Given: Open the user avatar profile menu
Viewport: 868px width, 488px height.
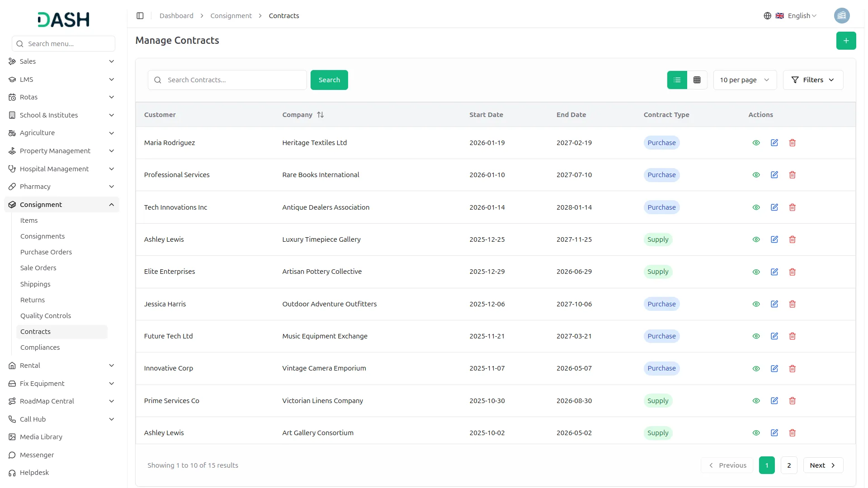Looking at the screenshot, I should click(841, 16).
